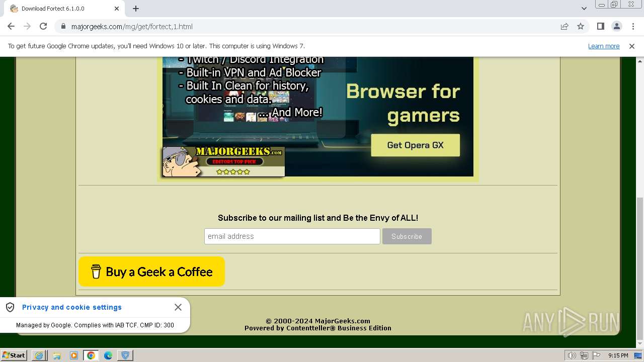Open Windows Media Player from taskbar
Screen dimensions: 644x362
tap(74, 355)
